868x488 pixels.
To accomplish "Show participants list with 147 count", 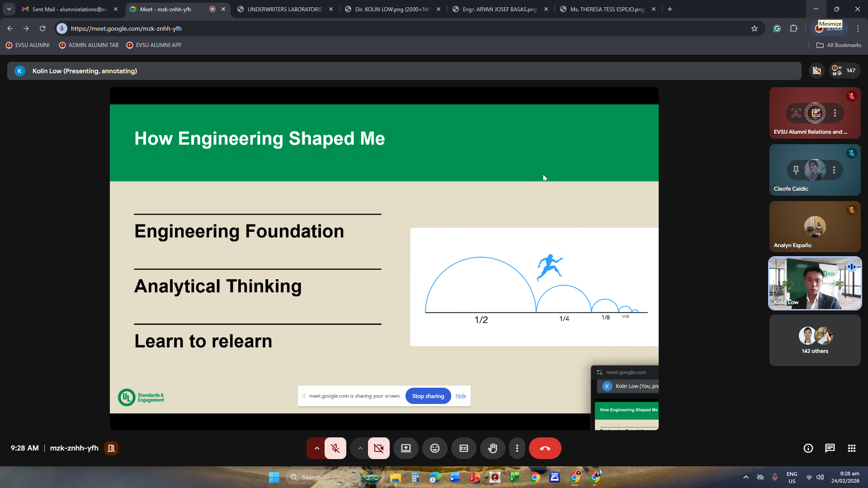I will coord(844,70).
